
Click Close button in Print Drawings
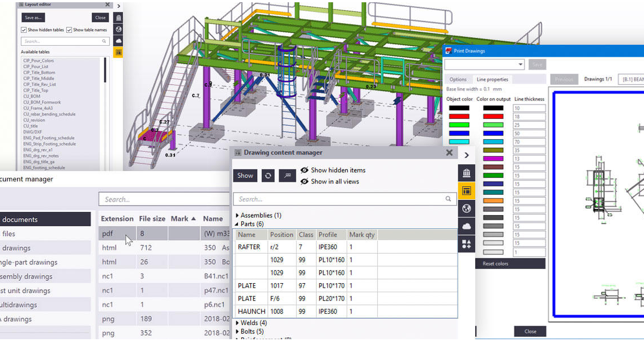pos(530,331)
